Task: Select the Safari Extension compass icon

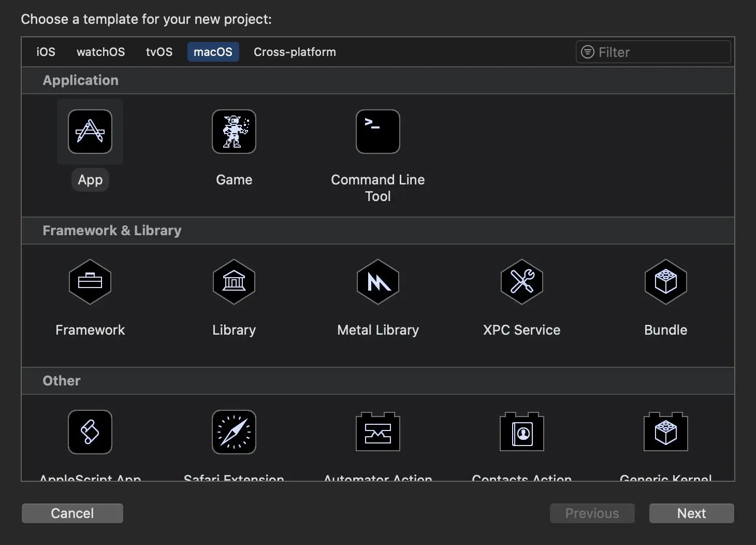Action: pos(234,432)
